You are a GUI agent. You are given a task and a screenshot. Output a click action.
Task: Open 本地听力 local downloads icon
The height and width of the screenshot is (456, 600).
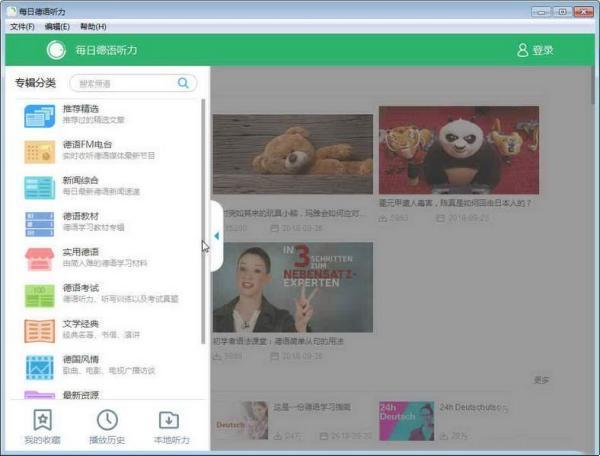point(169,420)
